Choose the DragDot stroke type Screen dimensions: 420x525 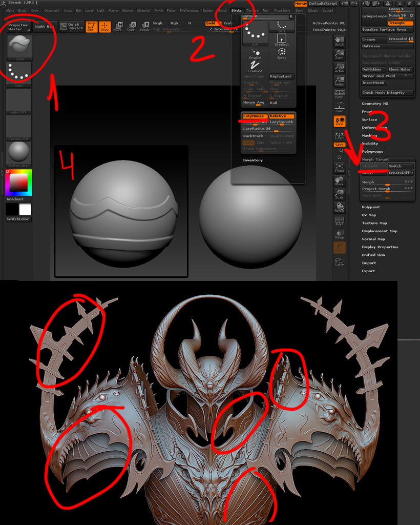255,53
